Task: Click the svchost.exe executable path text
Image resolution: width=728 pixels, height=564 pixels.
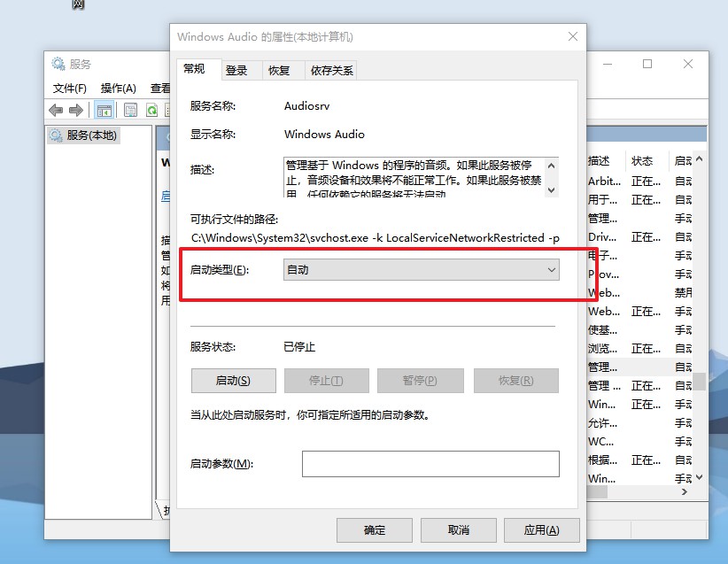Action: [376, 238]
